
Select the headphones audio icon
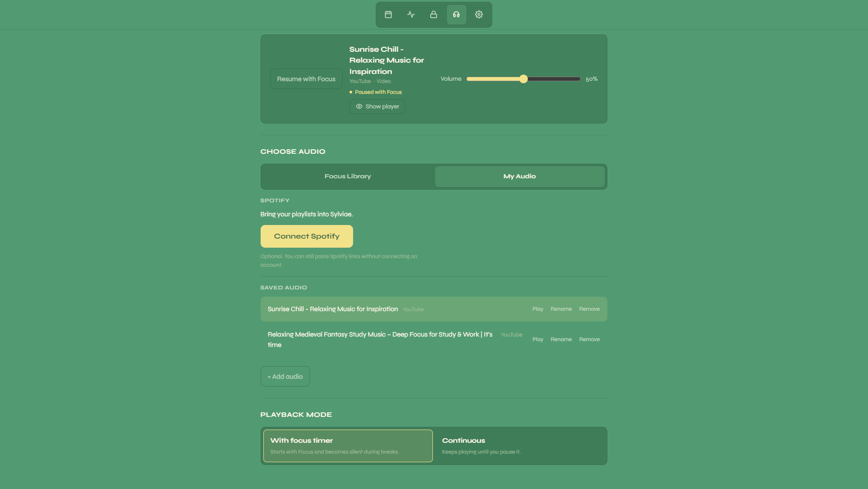(456, 15)
